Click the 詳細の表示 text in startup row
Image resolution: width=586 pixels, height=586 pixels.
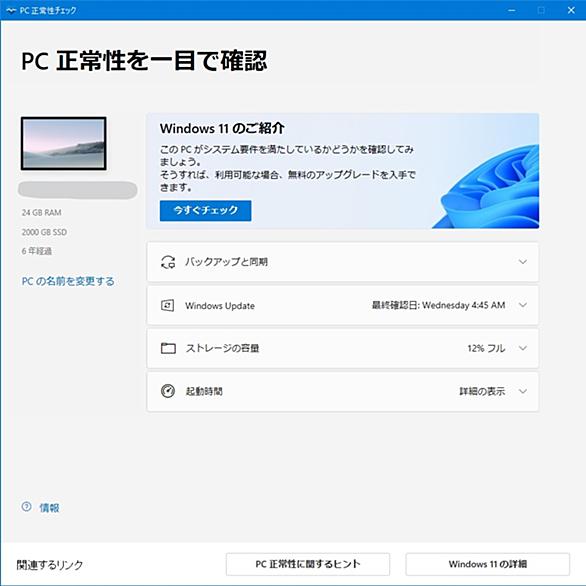click(482, 391)
